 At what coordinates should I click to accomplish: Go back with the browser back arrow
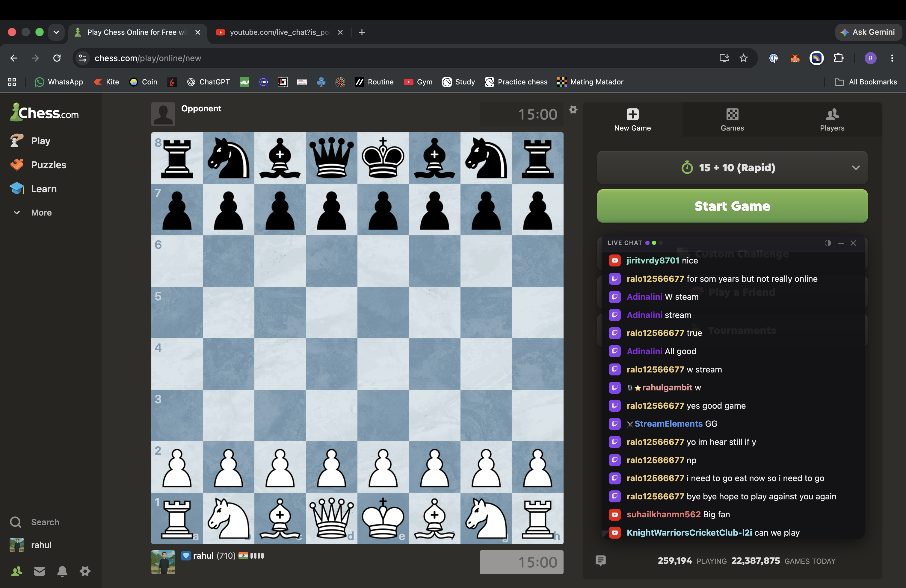point(14,58)
